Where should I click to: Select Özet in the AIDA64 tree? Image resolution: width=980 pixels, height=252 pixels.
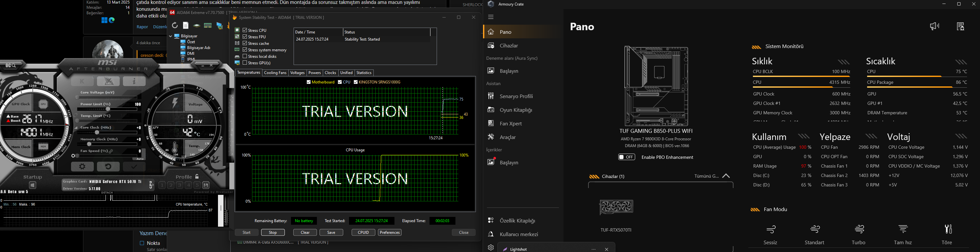click(191, 42)
